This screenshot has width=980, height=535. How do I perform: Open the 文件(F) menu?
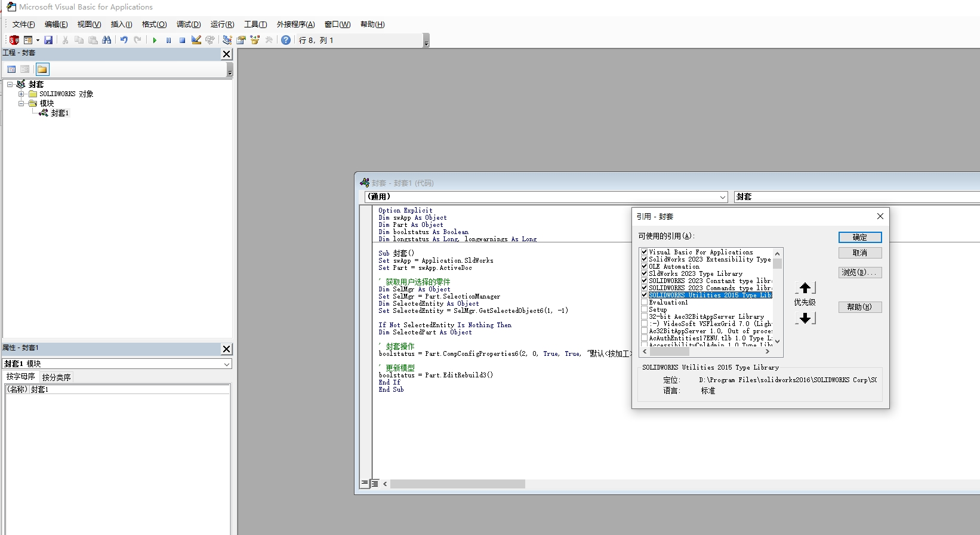[x=24, y=24]
